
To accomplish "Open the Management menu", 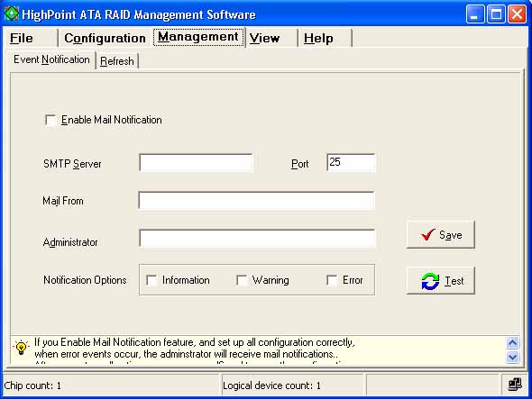I will tap(198, 37).
